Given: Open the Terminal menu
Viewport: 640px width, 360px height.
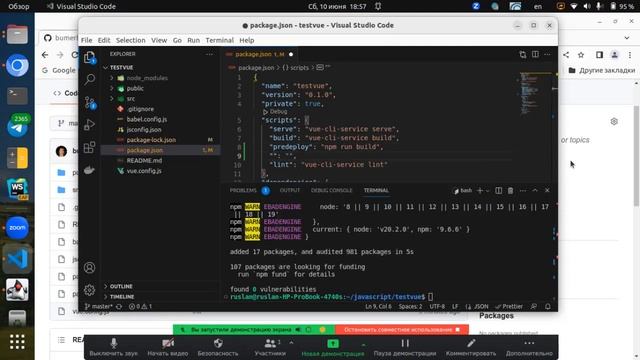Looking at the screenshot, I should [x=220, y=40].
